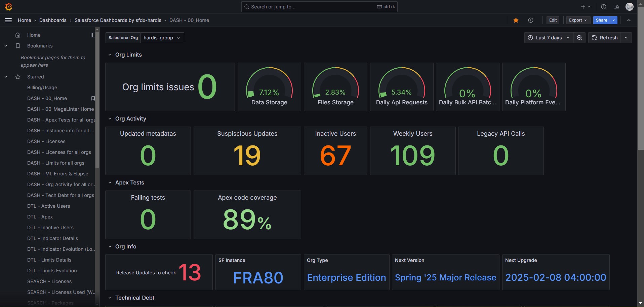Focus the Search or jump to field
The image size is (644, 307).
tap(319, 7)
